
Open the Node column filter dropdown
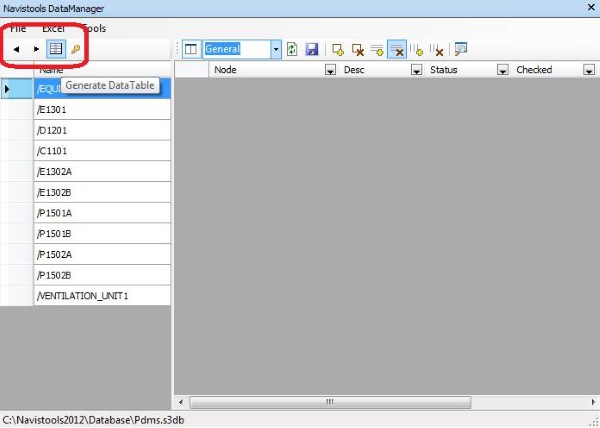(331, 71)
